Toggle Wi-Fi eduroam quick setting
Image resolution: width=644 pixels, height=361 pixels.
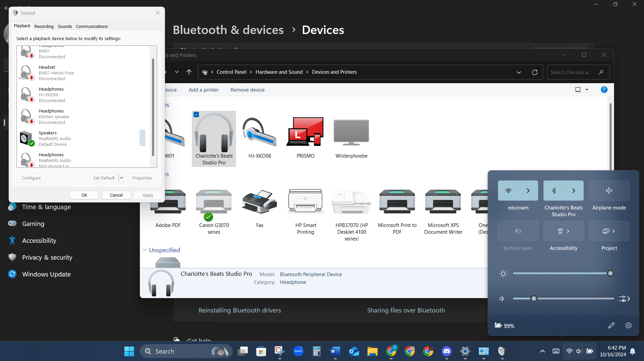coord(508,191)
